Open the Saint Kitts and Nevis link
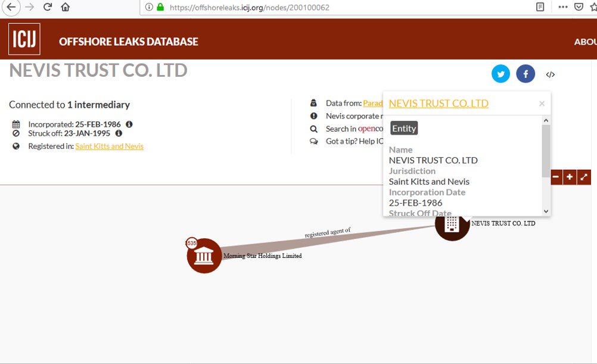Viewport: 597px width, 364px height. pos(109,146)
